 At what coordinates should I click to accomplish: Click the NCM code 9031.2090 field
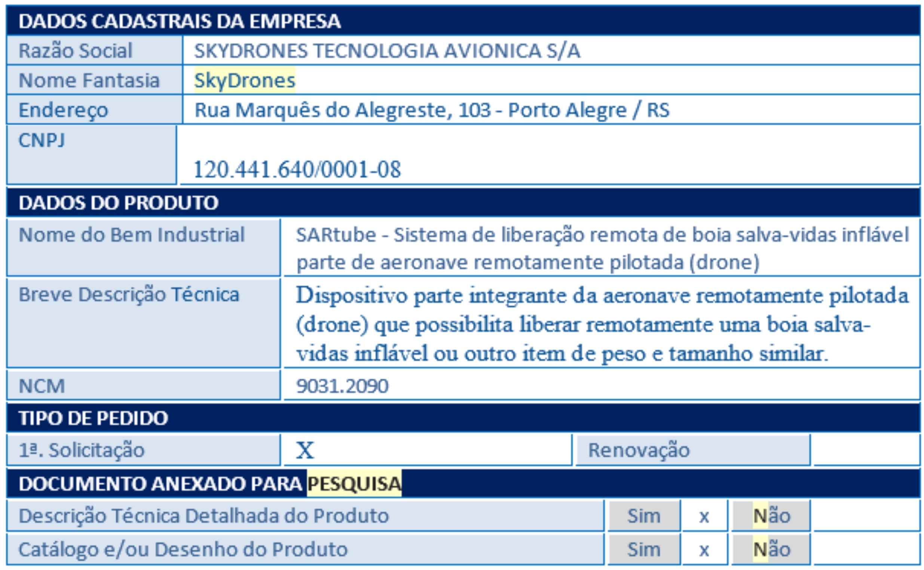coord(602,385)
